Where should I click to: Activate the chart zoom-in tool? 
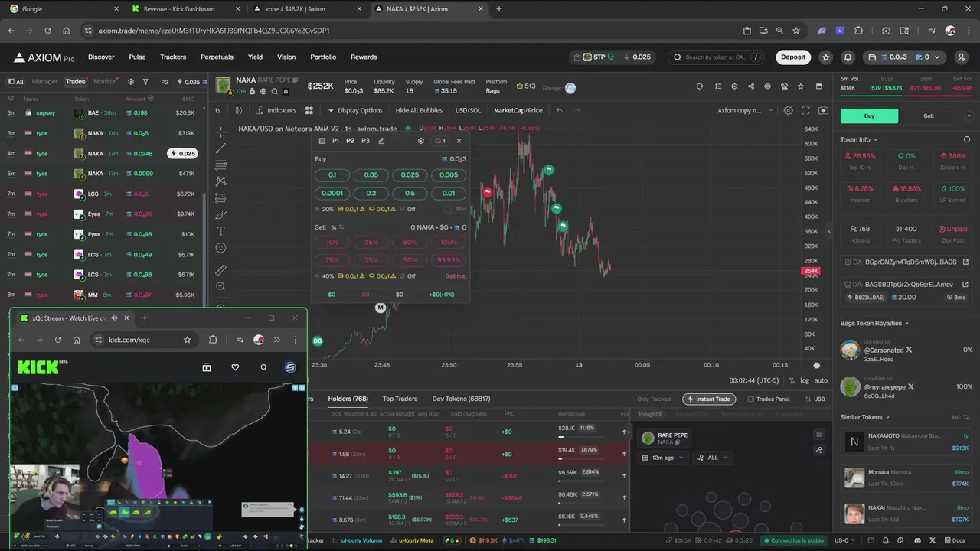(220, 286)
